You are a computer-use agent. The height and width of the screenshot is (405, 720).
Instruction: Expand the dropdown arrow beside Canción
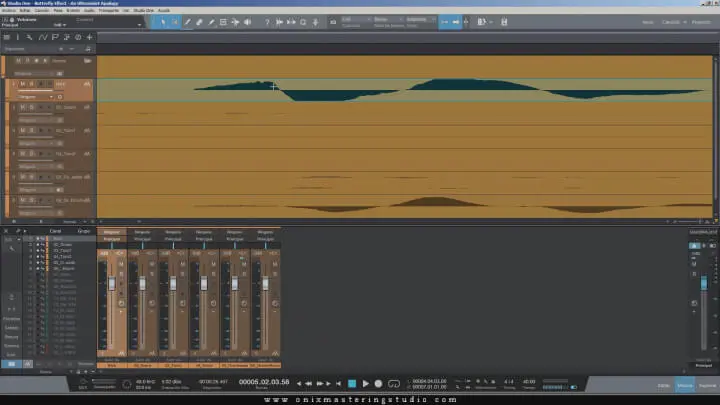pyautogui.click(x=685, y=22)
